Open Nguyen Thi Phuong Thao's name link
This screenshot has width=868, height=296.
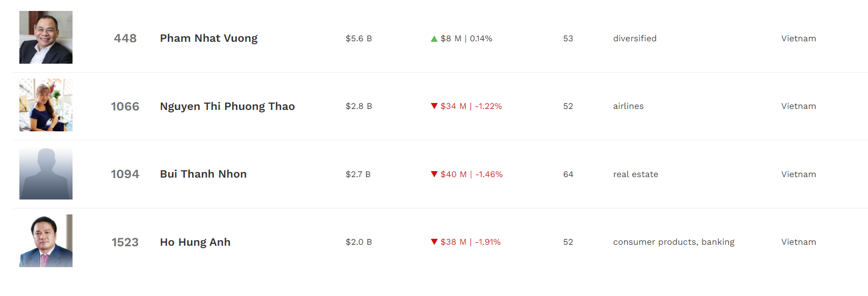click(227, 106)
